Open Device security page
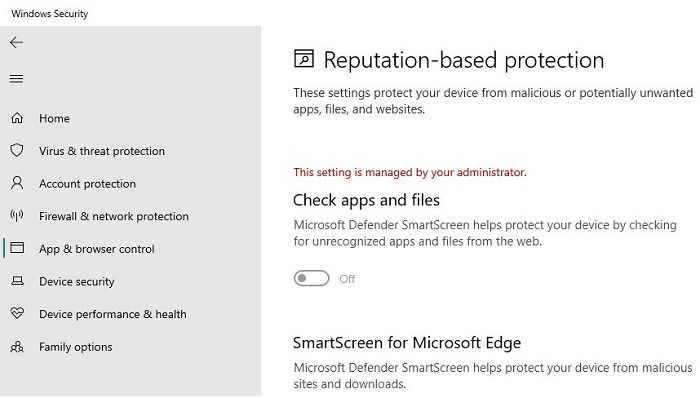The image size is (700, 398). 77,282
